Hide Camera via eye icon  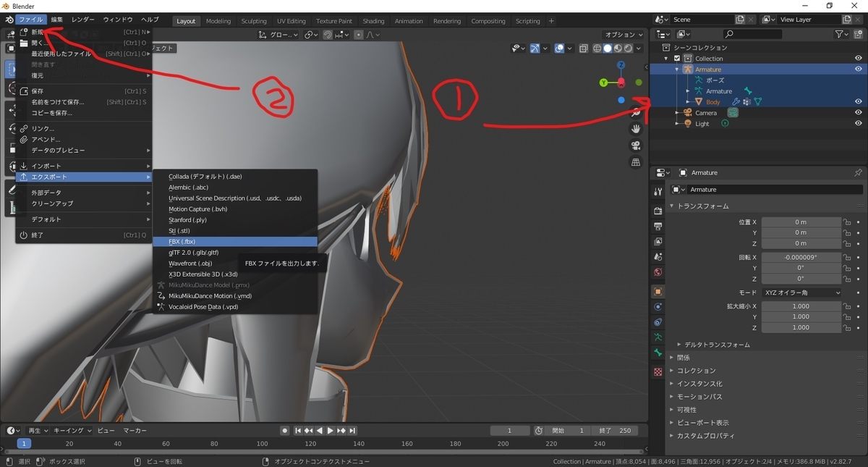pos(858,113)
